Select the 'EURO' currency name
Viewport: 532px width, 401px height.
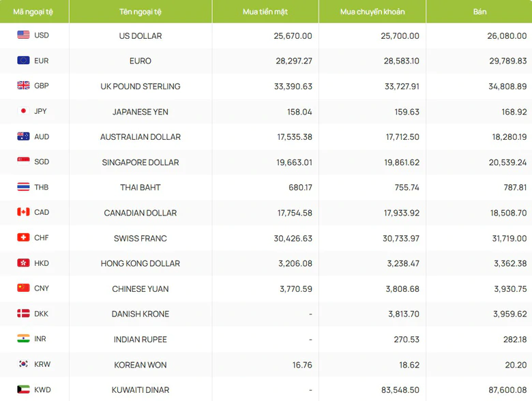[141, 61]
